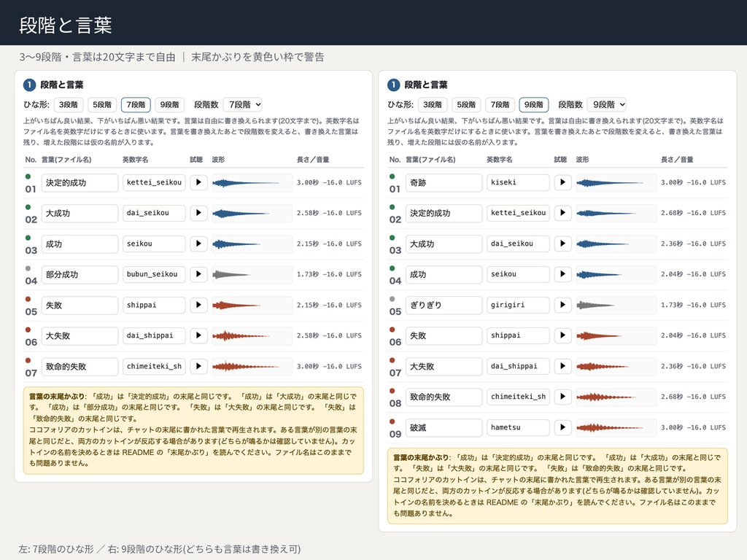Play preview for 大成功 in left panel
The width and height of the screenshot is (747, 560).
[198, 213]
